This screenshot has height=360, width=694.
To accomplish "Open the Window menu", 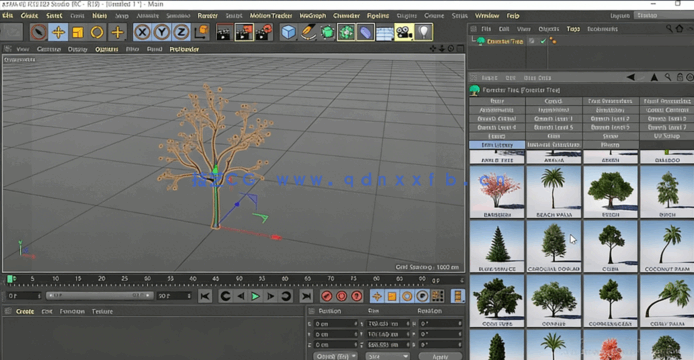I will pos(487,15).
